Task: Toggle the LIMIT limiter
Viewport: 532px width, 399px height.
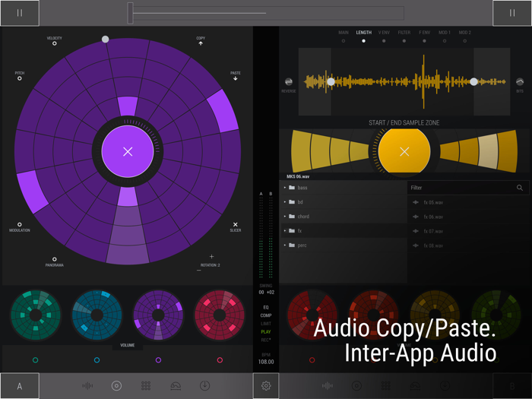Action: click(x=266, y=324)
